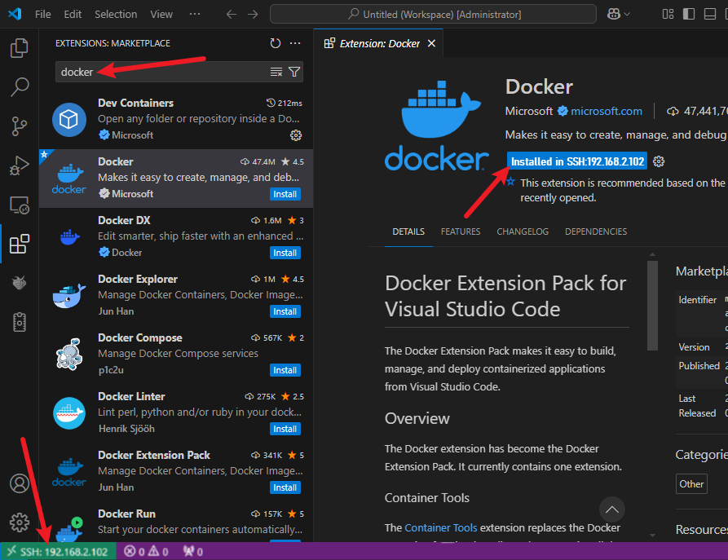The height and width of the screenshot is (560, 728).
Task: Clear extensions search results
Action: (x=276, y=72)
